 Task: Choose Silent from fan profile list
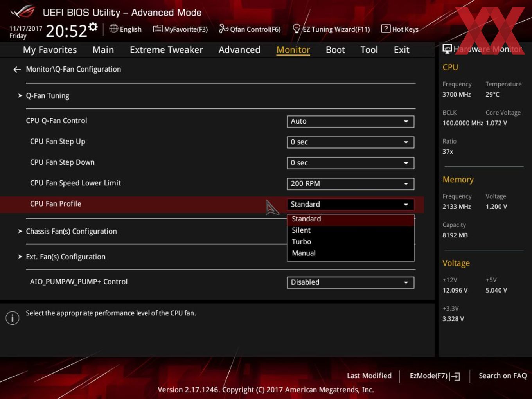[x=350, y=230]
